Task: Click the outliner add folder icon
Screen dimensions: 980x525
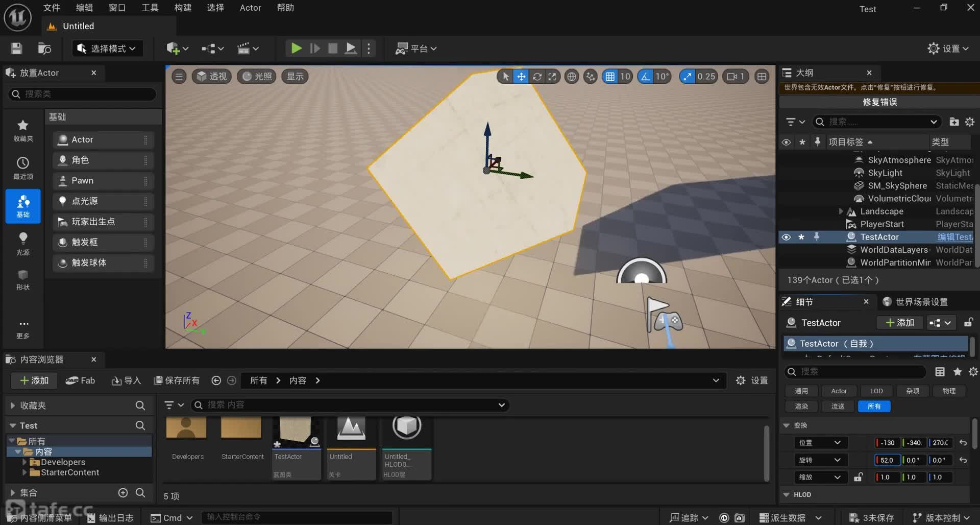Action: pyautogui.click(x=954, y=122)
